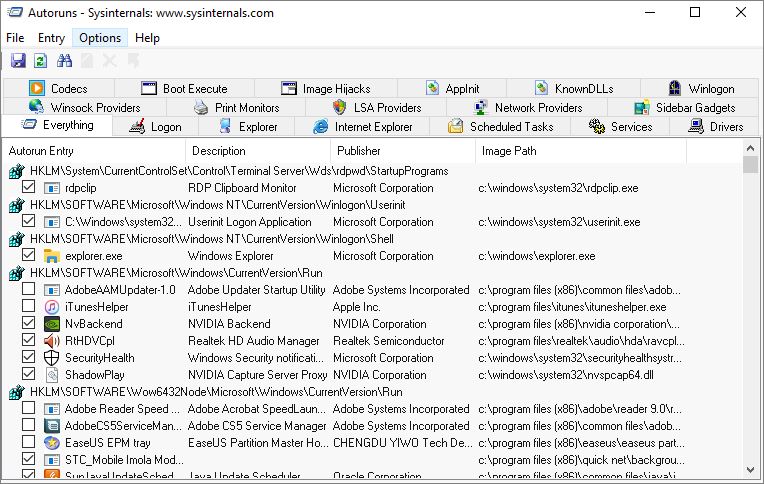Open the Network Providers tab

point(528,108)
